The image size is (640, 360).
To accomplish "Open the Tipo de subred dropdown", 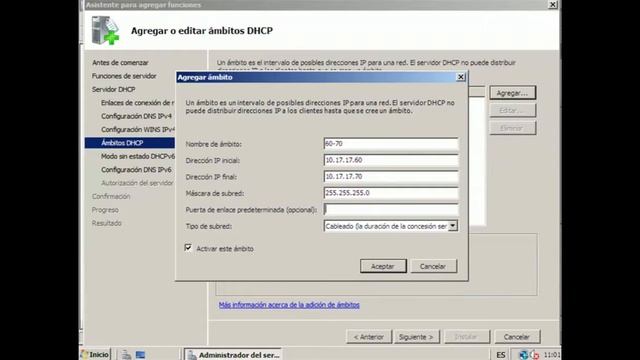I will click(x=452, y=226).
